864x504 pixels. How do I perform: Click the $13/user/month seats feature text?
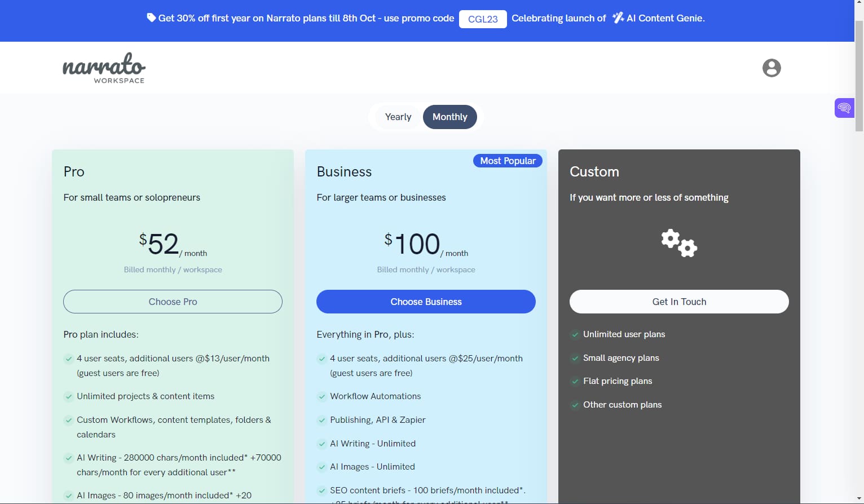(x=173, y=366)
